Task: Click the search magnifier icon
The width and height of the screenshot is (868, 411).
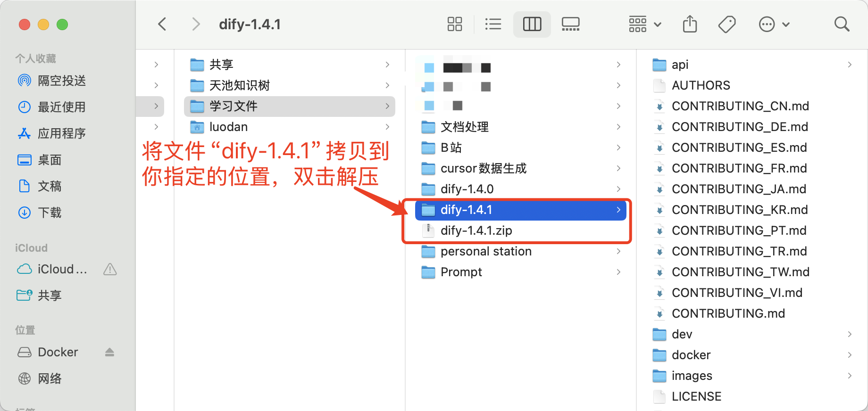Action: click(x=842, y=24)
